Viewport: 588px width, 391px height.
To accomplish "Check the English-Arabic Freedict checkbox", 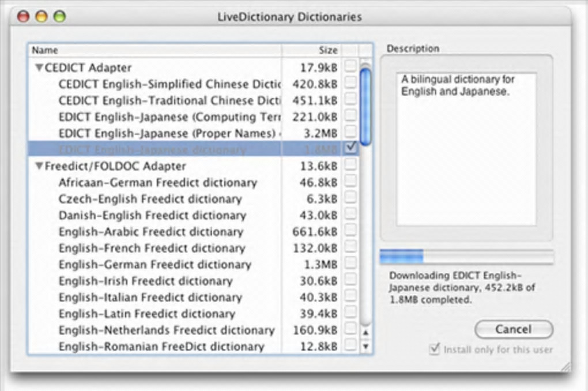I will pos(350,230).
